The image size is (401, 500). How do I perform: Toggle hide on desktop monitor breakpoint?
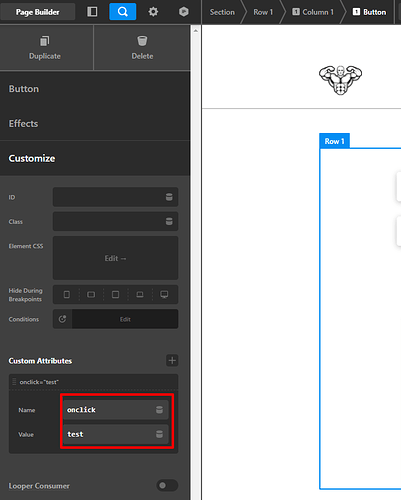[x=164, y=294]
